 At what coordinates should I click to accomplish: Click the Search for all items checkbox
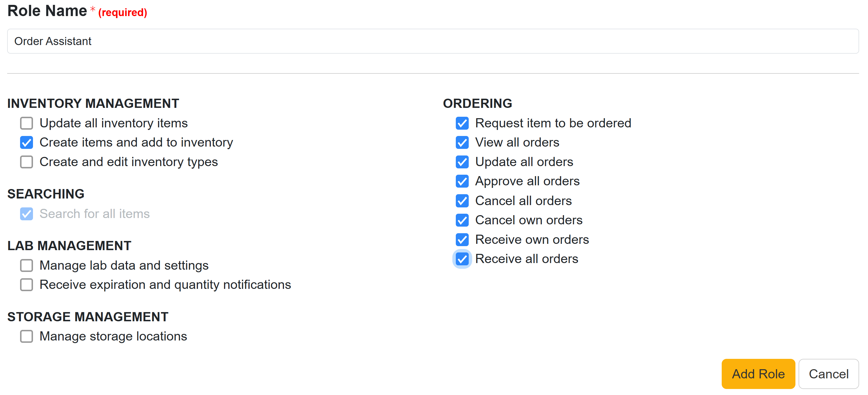click(x=26, y=214)
